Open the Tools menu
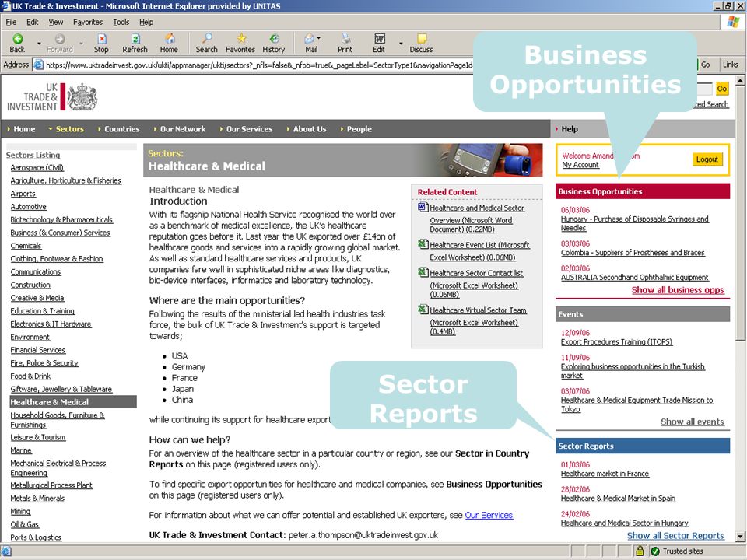This screenshot has height=560, width=747. pos(121,22)
